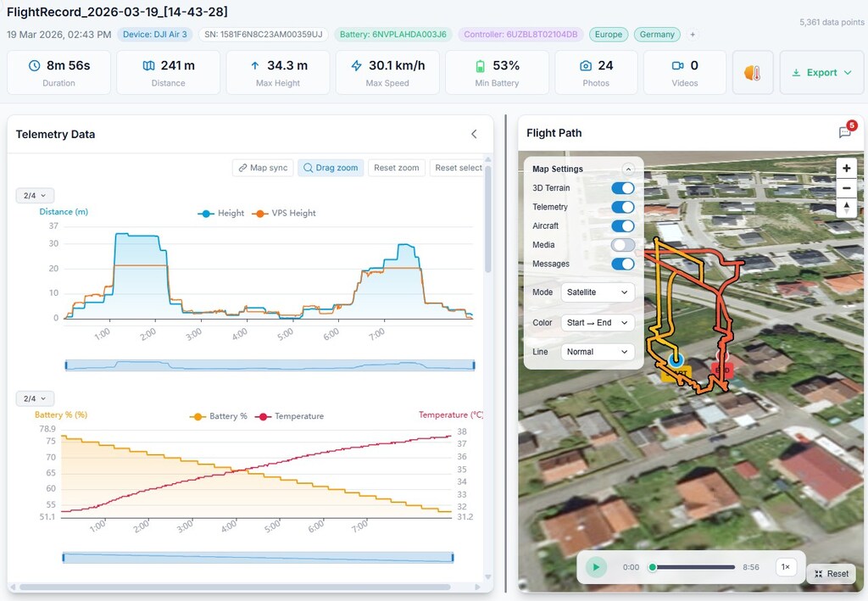Enable Map sync for the chart
This screenshot has width=868, height=601.
click(x=263, y=168)
